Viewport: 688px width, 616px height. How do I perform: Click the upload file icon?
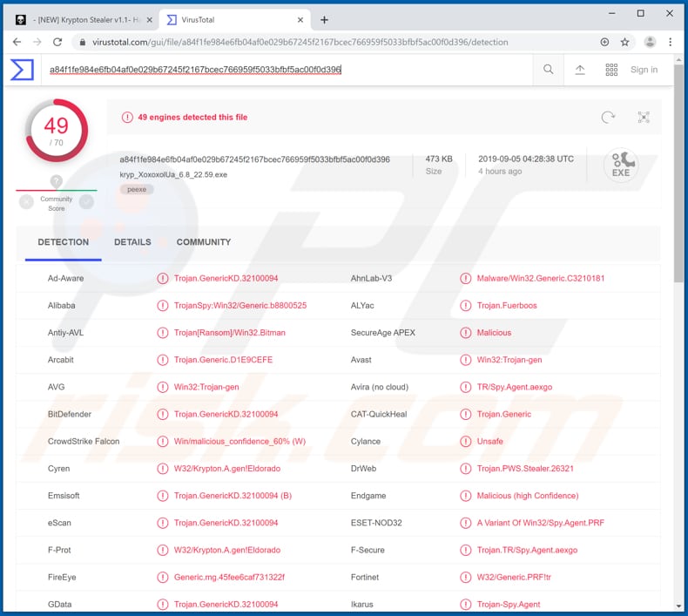[x=580, y=70]
